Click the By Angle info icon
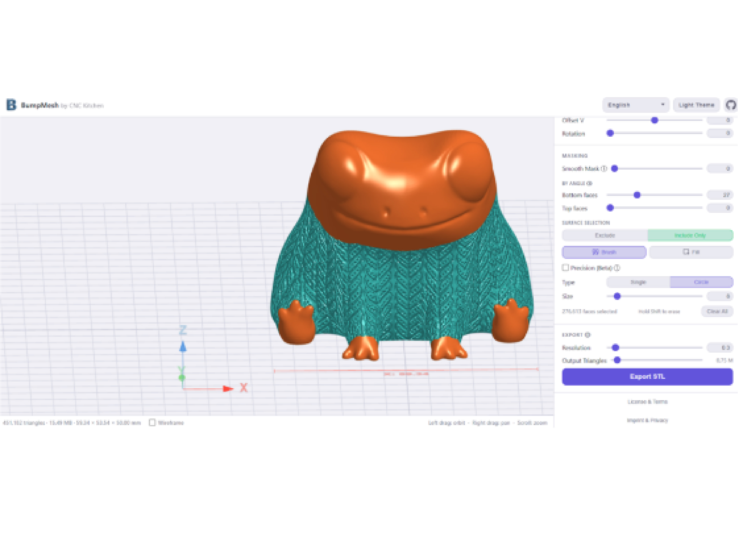Image resolution: width=747 pixels, height=560 pixels. click(589, 183)
